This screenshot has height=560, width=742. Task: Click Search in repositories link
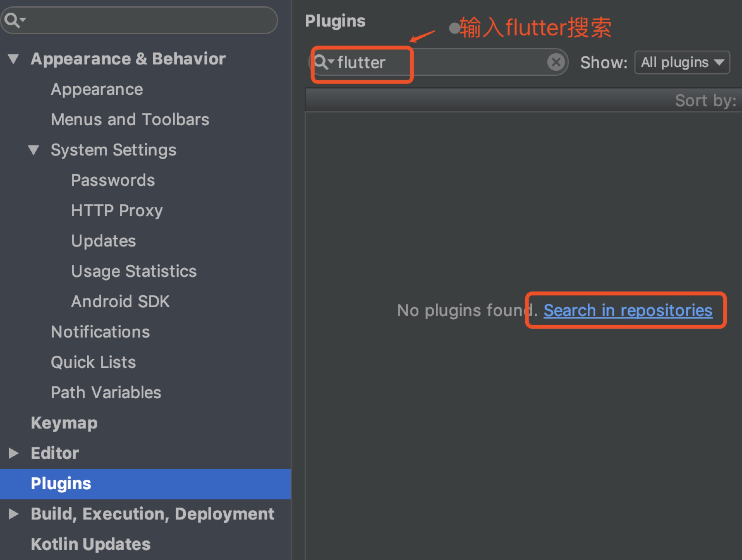coord(628,310)
